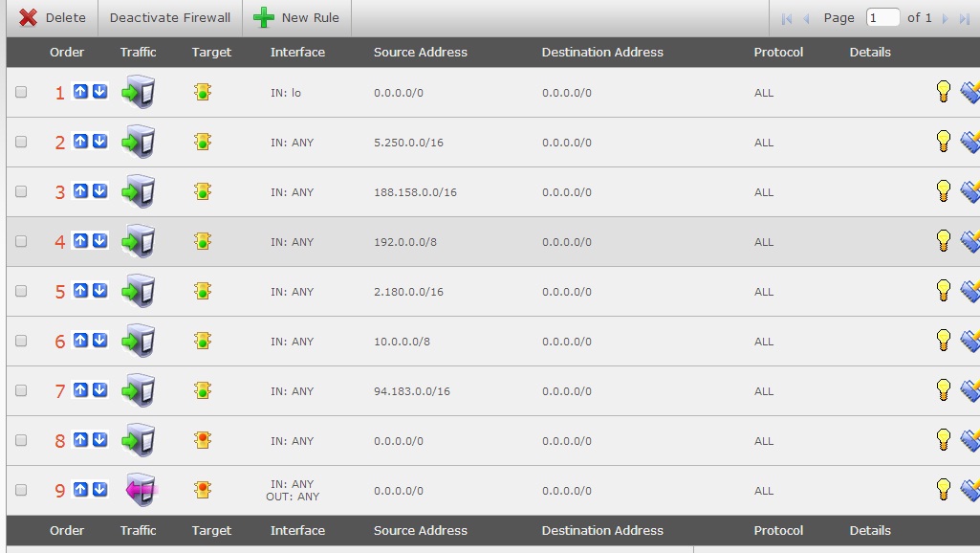Screen dimensions: 980x553
Task: Move rule 5 up in order
Action: pyautogui.click(x=80, y=291)
